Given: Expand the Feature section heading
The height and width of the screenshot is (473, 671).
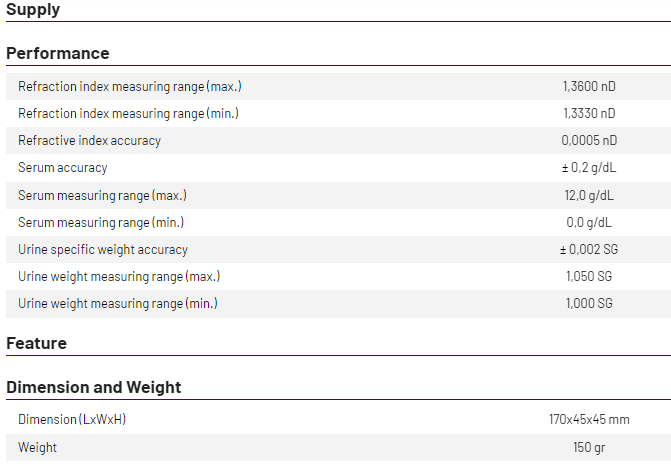Looking at the screenshot, I should pos(37,343).
